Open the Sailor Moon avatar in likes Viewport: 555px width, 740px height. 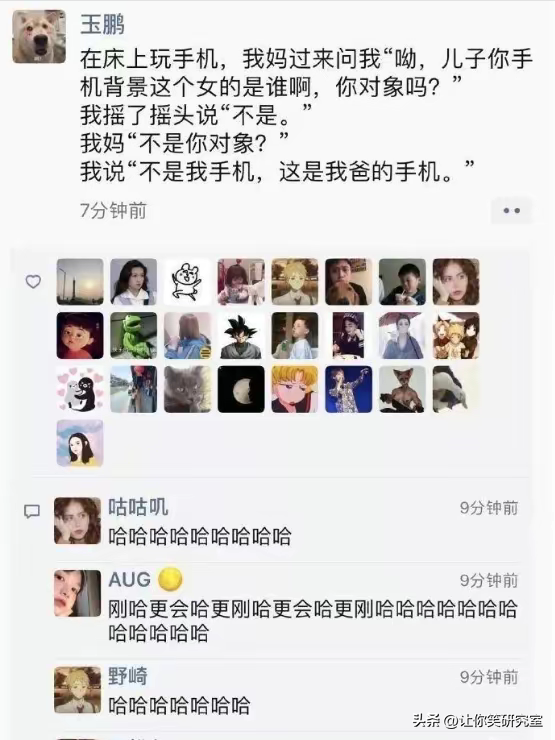pos(295,389)
